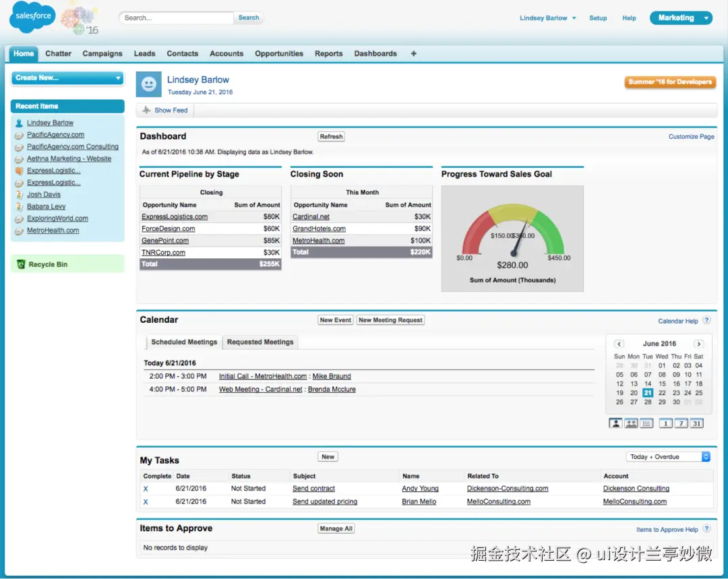Open the ExpressLogistics.com opportunity link
The image size is (728, 579).
pos(175,217)
